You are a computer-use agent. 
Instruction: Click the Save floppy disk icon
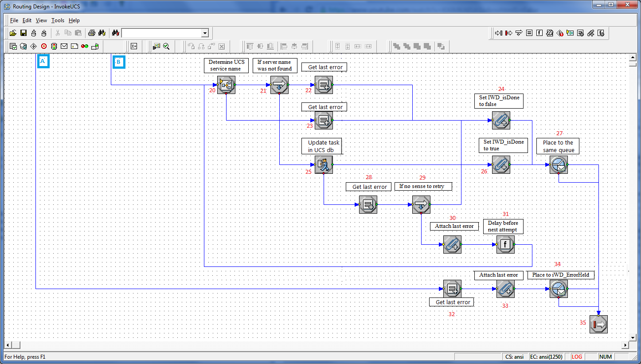click(x=23, y=33)
